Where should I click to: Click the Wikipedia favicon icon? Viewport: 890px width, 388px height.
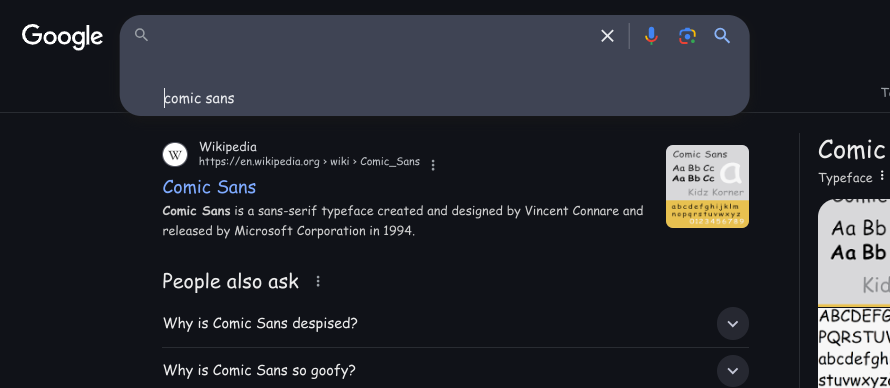[x=175, y=154]
